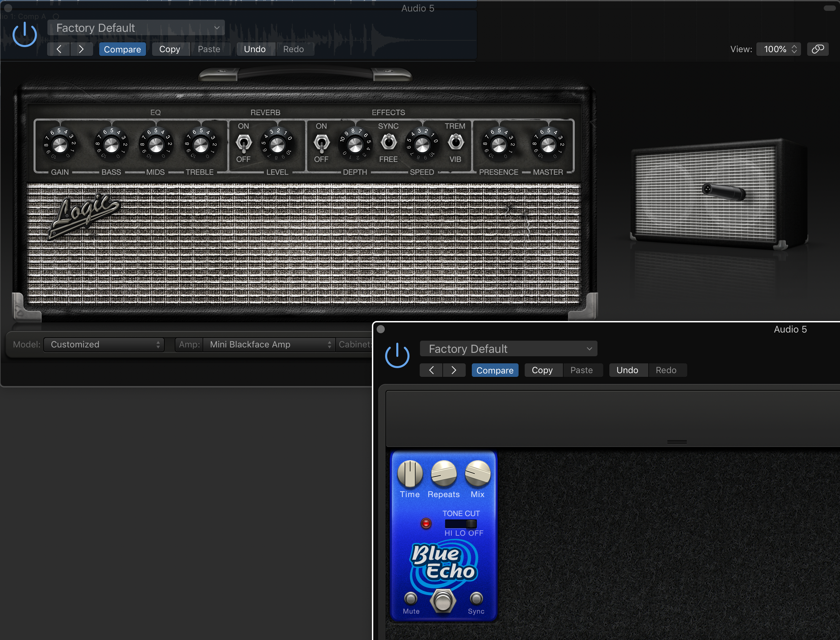Open the amp Factory Default preset dropdown
The height and width of the screenshot is (640, 840).
point(136,28)
